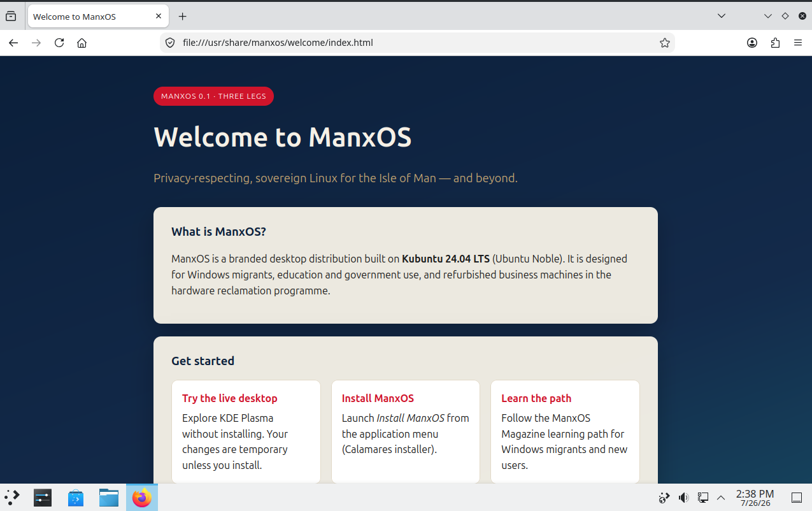Screen dimensions: 812x511
Task: Open a new browser tab
Action: pyautogui.click(x=183, y=17)
